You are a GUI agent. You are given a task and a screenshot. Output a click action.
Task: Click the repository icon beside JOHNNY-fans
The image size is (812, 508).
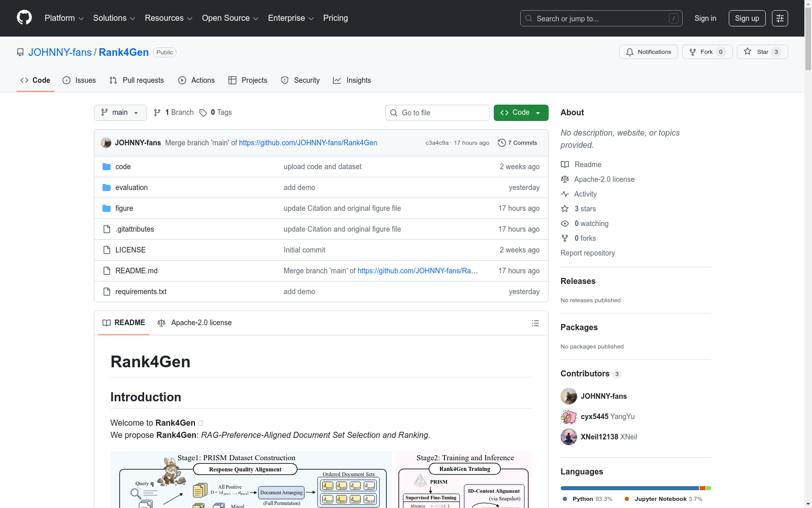20,52
